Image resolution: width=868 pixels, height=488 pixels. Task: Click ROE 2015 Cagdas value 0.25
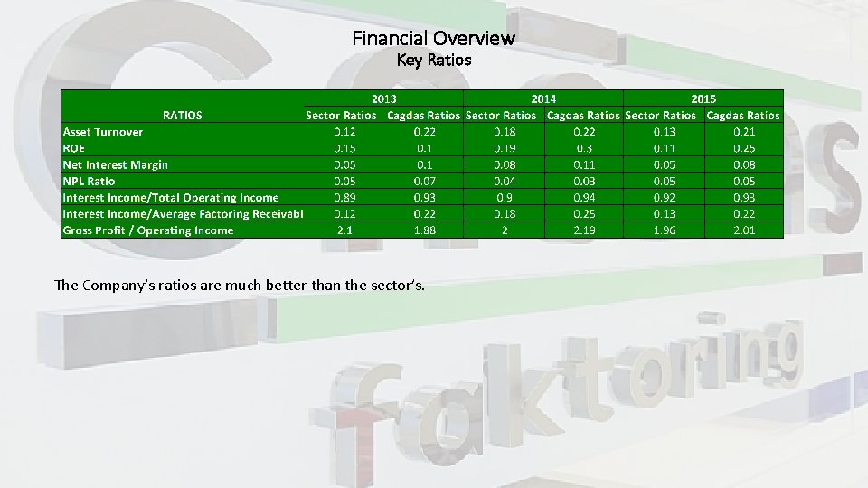pyautogui.click(x=744, y=148)
